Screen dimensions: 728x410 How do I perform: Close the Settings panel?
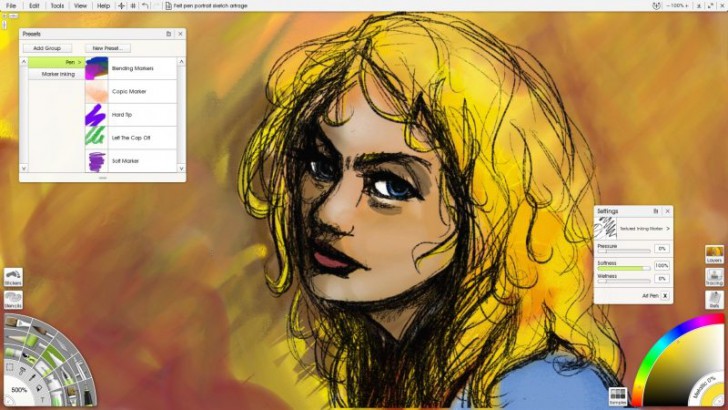coord(668,211)
